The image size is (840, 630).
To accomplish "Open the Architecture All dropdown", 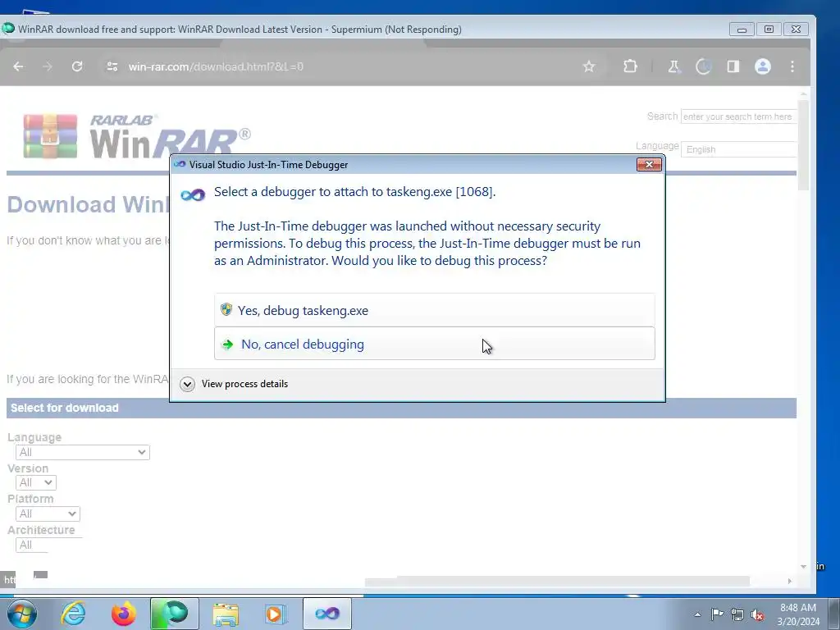I will tap(32, 545).
